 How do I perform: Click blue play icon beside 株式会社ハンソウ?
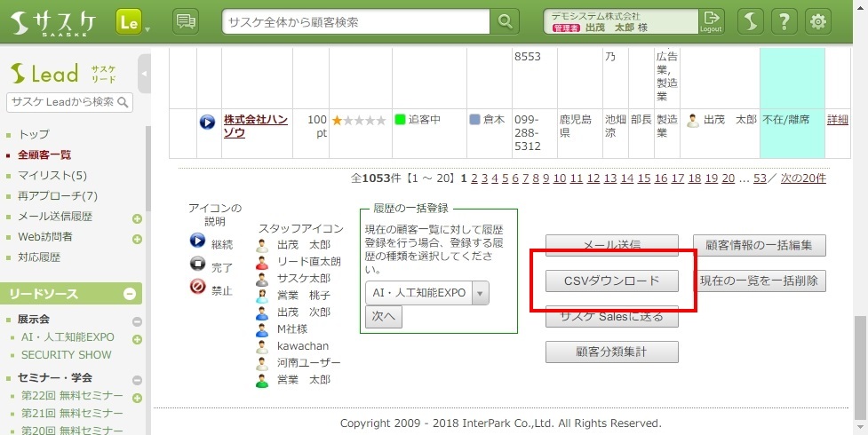[207, 122]
